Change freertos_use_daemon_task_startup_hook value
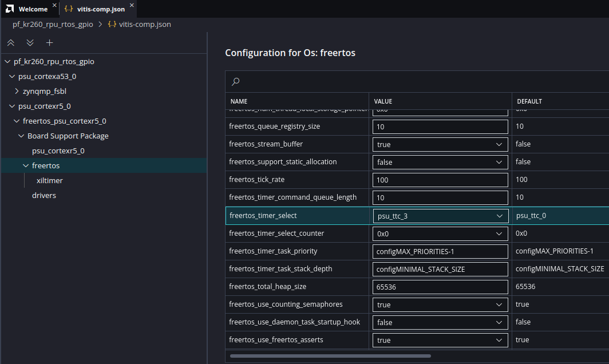This screenshot has width=609, height=364. [x=440, y=322]
